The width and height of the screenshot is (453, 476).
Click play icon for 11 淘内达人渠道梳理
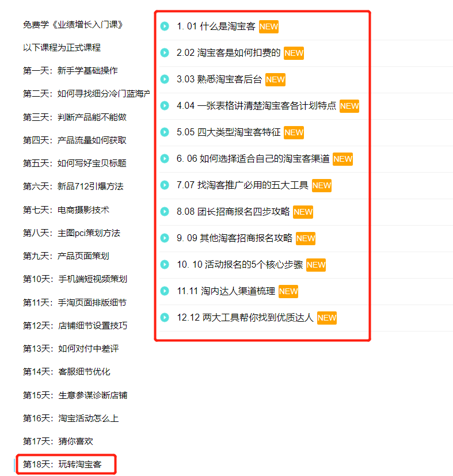[165, 291]
